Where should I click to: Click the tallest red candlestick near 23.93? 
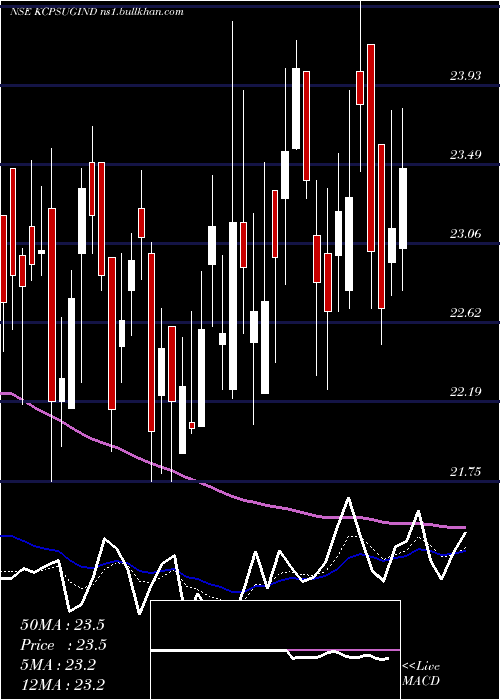point(371,148)
